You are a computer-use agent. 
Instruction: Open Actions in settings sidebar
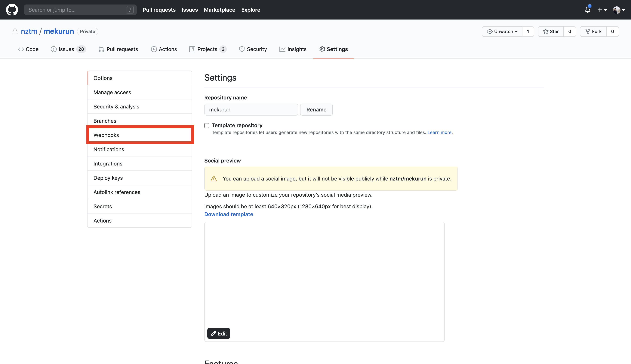[140, 220]
